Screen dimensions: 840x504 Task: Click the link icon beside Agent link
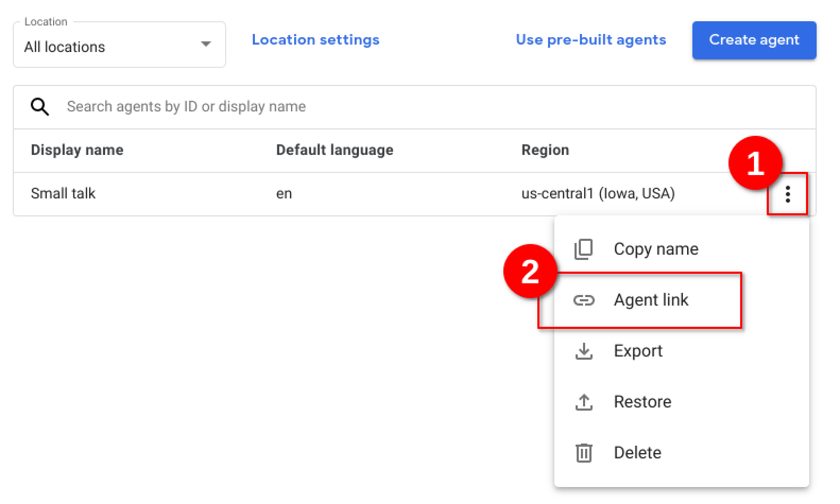(584, 300)
